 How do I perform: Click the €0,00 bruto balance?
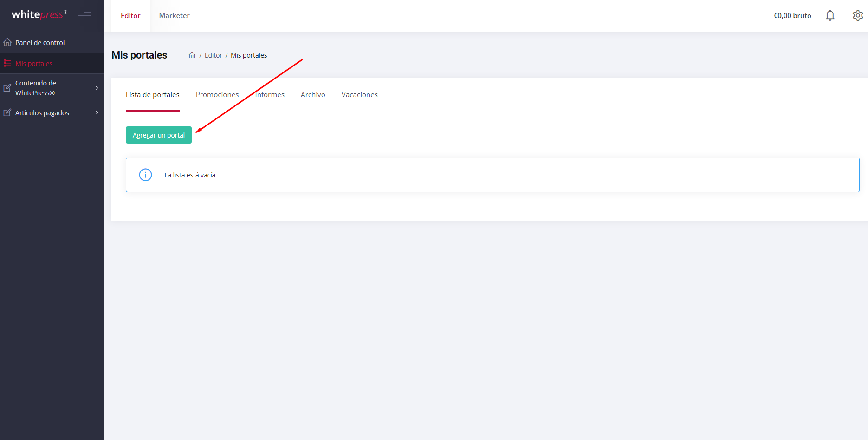(792, 16)
